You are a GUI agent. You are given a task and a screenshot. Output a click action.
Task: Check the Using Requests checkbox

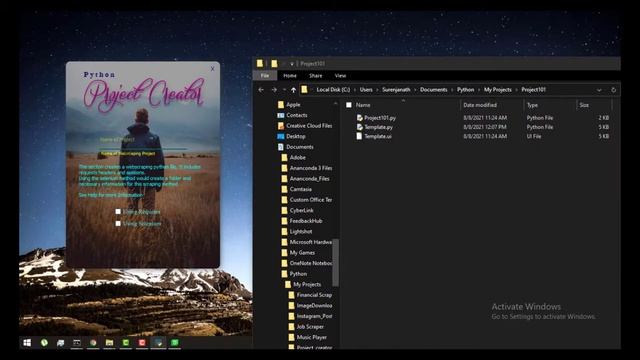click(118, 211)
